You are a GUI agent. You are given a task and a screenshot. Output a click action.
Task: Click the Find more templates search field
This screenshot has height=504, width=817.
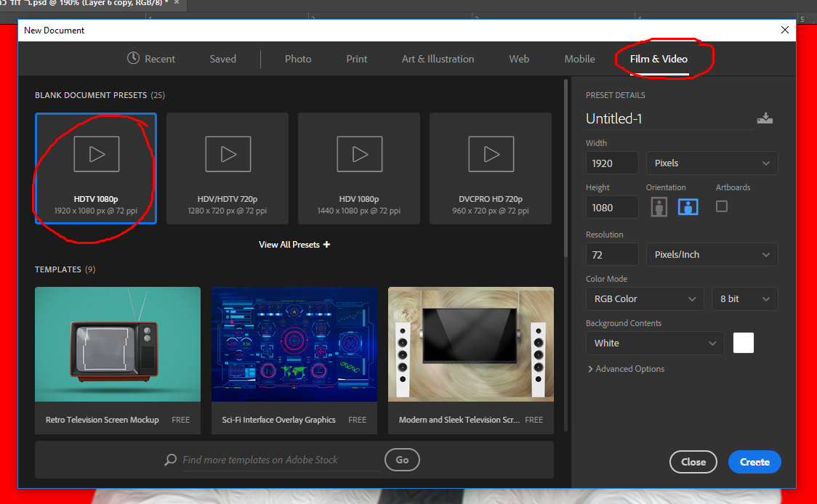(x=281, y=460)
